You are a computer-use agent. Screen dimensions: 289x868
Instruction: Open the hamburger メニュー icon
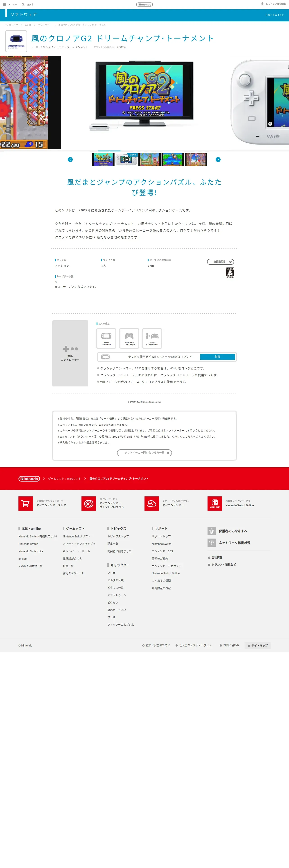click(x=5, y=4)
